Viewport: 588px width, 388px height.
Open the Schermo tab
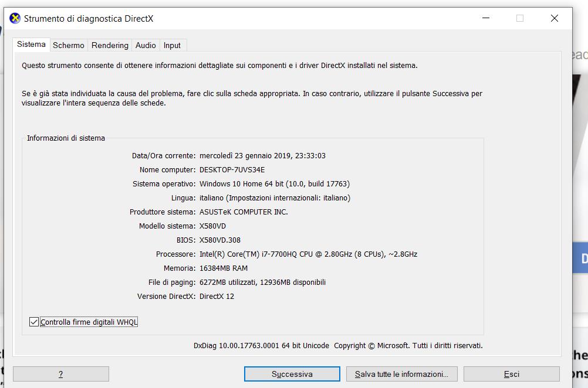68,45
